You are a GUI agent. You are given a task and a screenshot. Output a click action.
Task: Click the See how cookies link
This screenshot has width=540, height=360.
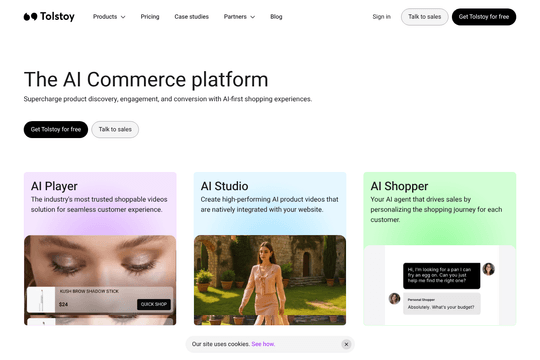(263, 344)
